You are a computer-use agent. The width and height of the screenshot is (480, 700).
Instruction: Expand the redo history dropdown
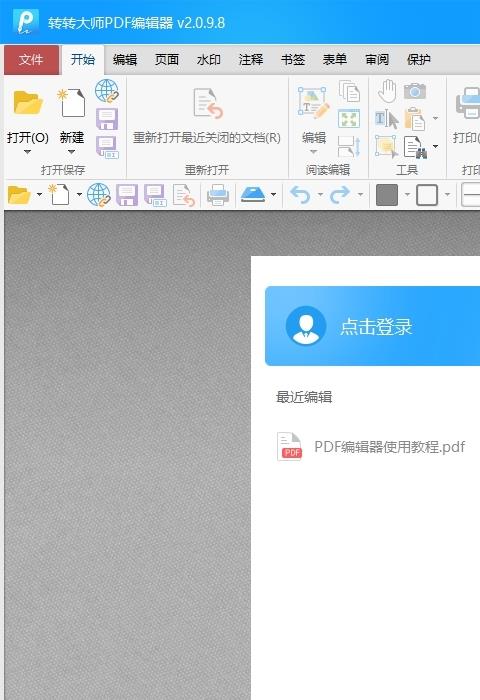[x=360, y=195]
